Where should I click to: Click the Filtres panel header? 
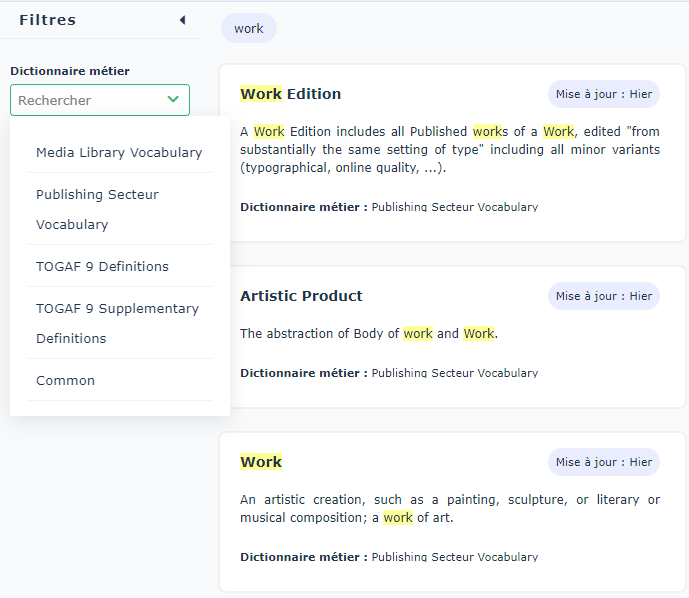47,20
